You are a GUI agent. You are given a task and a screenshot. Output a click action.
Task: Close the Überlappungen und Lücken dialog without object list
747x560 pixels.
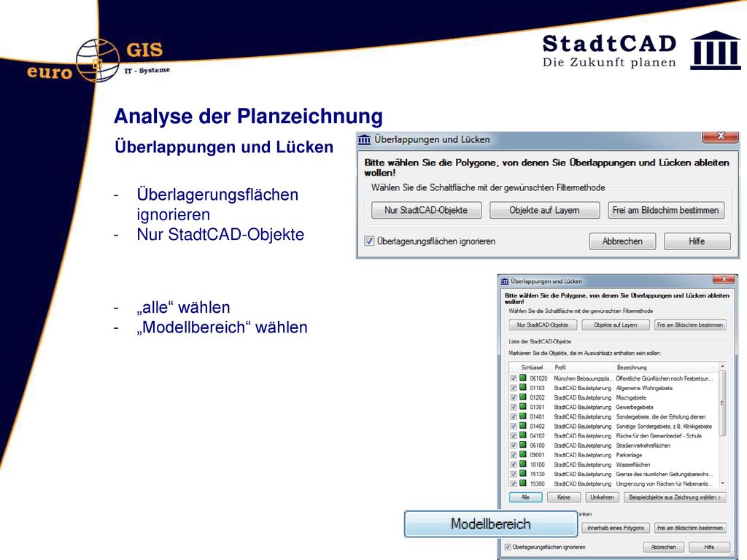click(720, 136)
